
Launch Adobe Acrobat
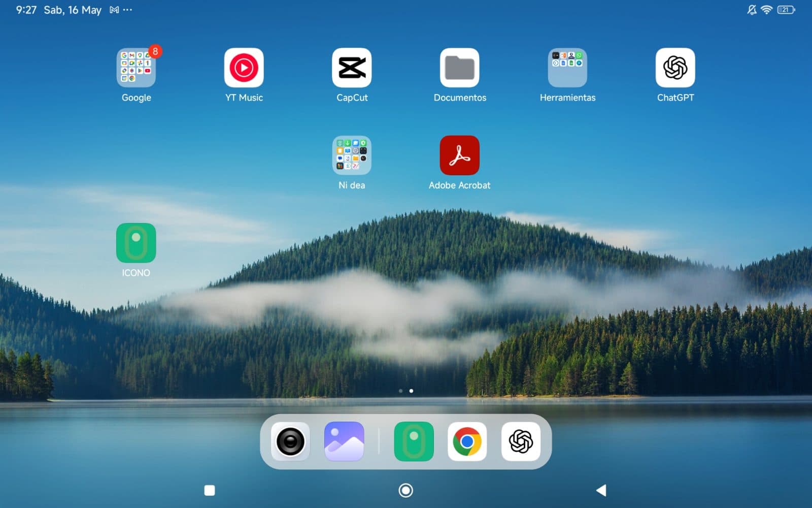pos(460,155)
